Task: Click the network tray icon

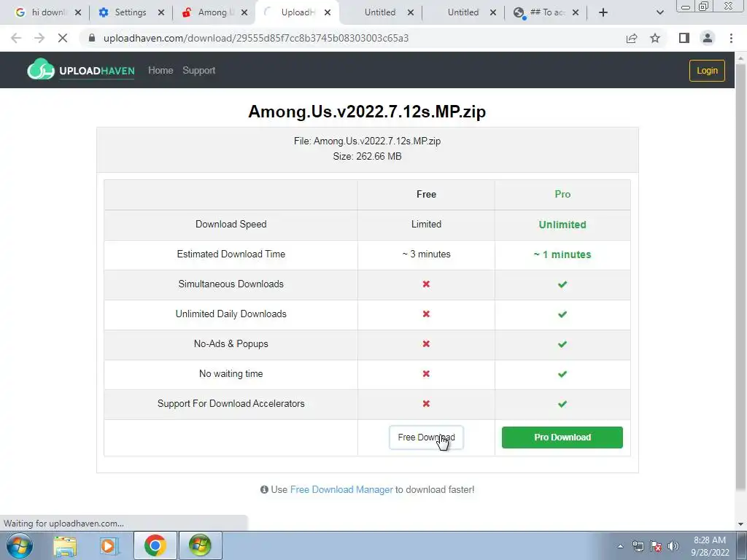Action: tap(638, 546)
